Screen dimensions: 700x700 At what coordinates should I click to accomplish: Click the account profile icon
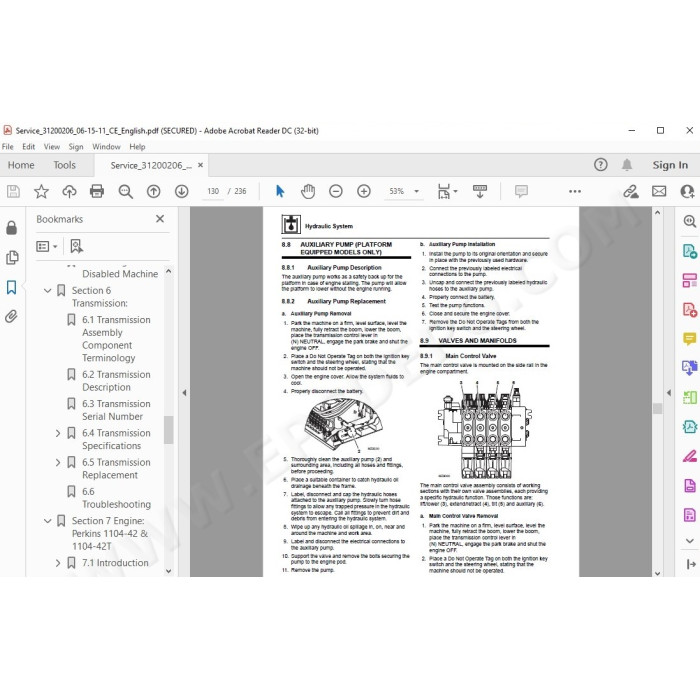point(688,192)
